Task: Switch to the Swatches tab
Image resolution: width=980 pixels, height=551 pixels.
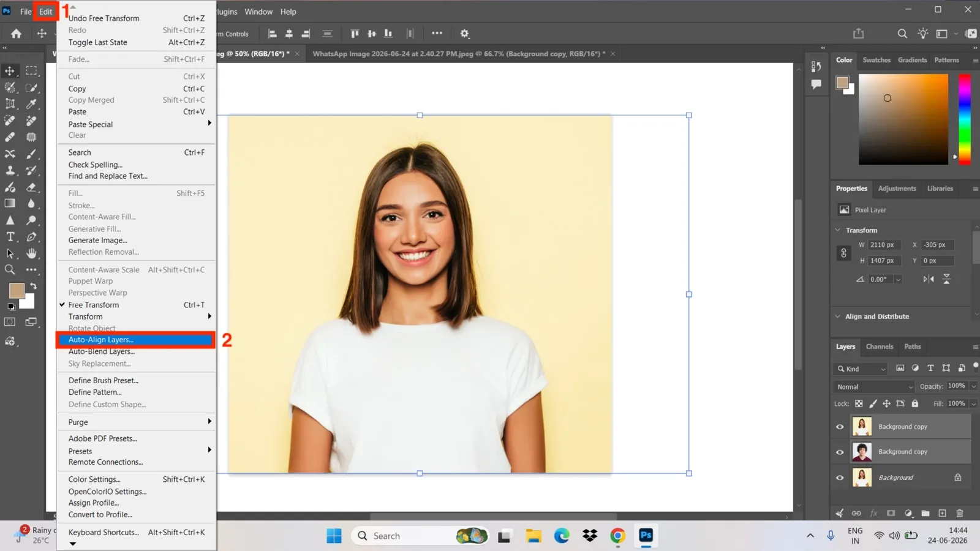Action: (876, 60)
